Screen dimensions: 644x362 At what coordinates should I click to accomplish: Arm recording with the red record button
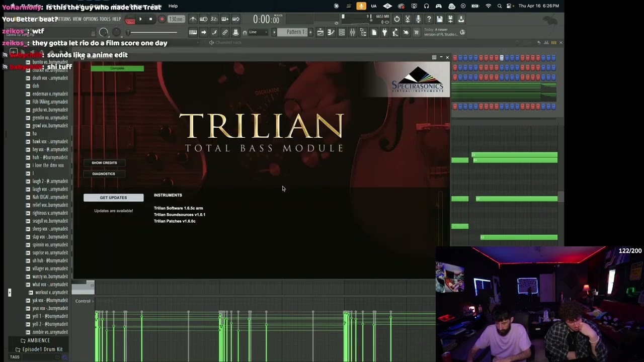click(x=162, y=19)
